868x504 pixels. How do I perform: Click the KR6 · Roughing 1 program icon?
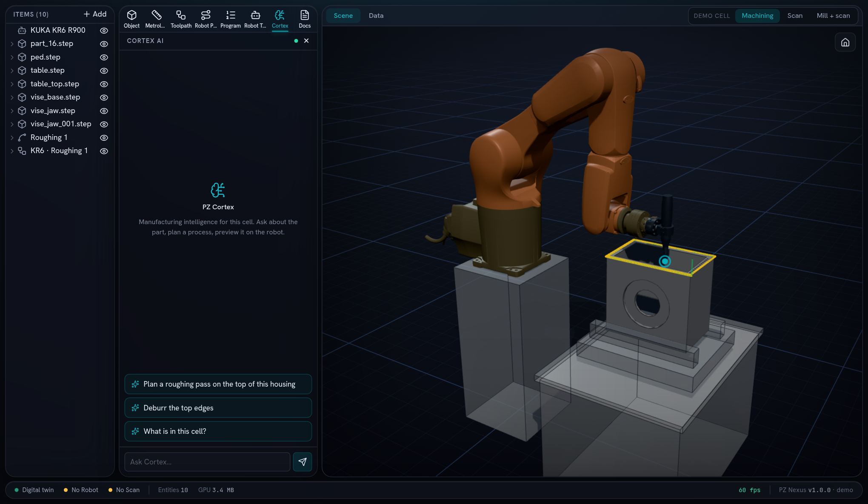22,151
